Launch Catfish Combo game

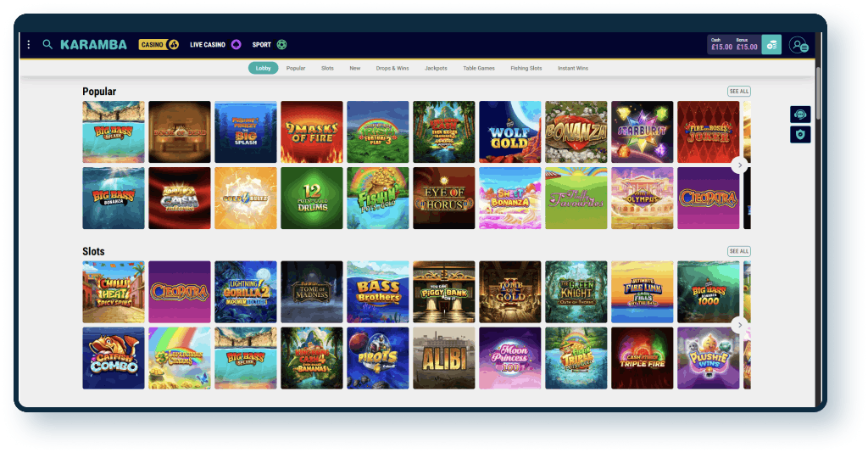(x=114, y=358)
